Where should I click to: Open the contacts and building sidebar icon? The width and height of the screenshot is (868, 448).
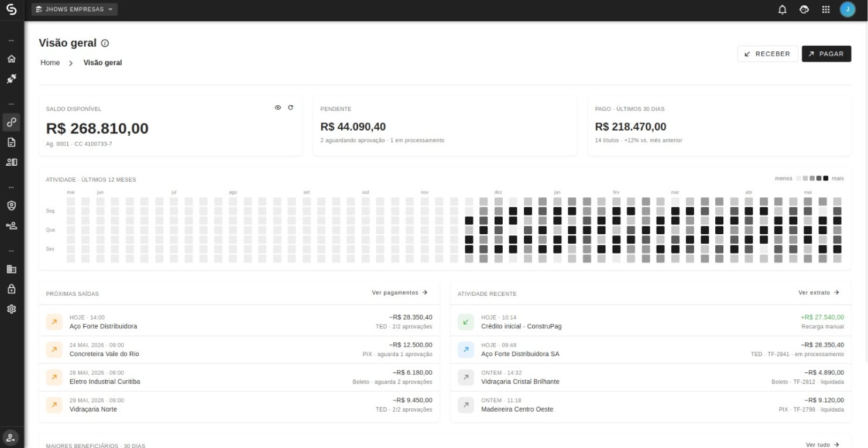pos(11,162)
